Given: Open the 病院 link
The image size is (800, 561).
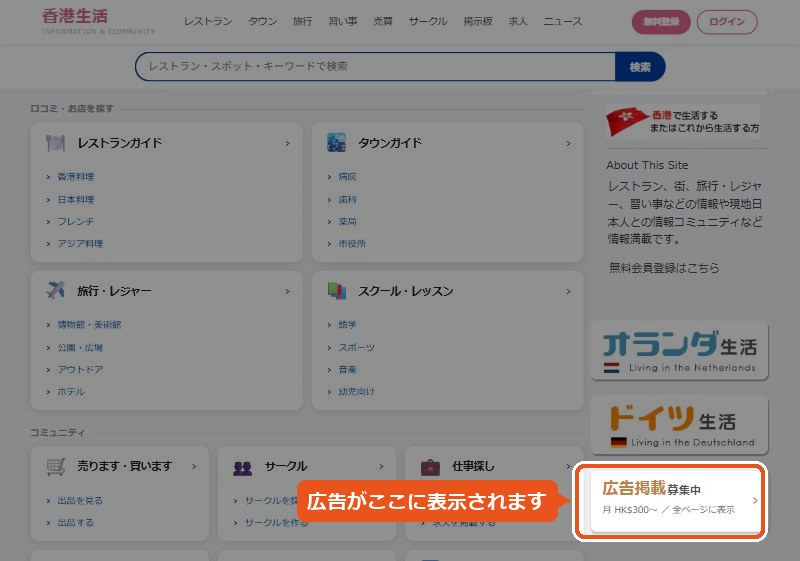Looking at the screenshot, I should [x=347, y=176].
